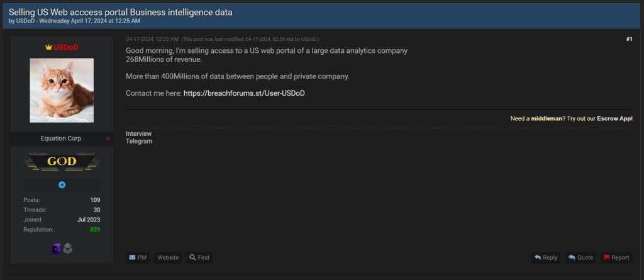The image size is (644, 280).
Task: Quote this post
Action: [580, 257]
